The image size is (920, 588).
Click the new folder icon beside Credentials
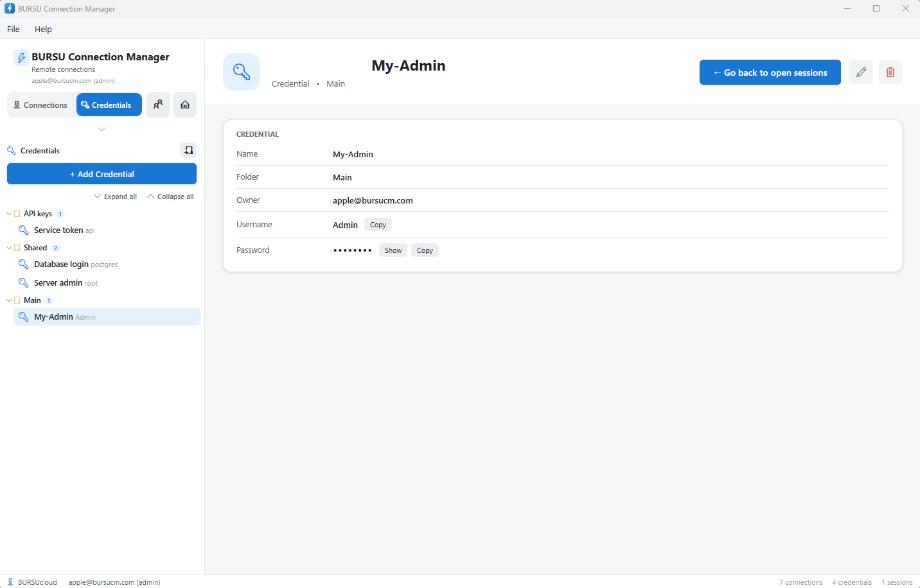tap(188, 150)
